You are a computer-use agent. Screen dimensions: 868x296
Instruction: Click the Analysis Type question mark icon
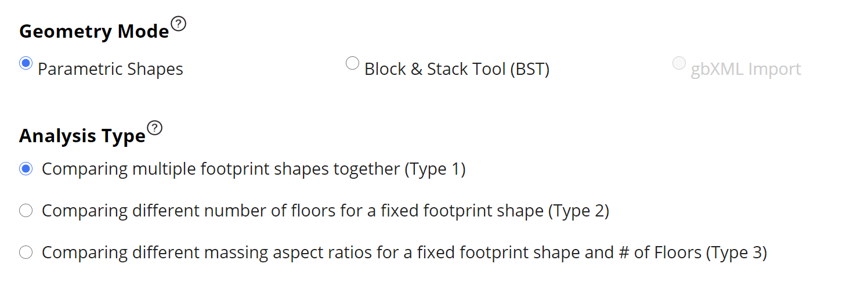pyautogui.click(x=155, y=128)
